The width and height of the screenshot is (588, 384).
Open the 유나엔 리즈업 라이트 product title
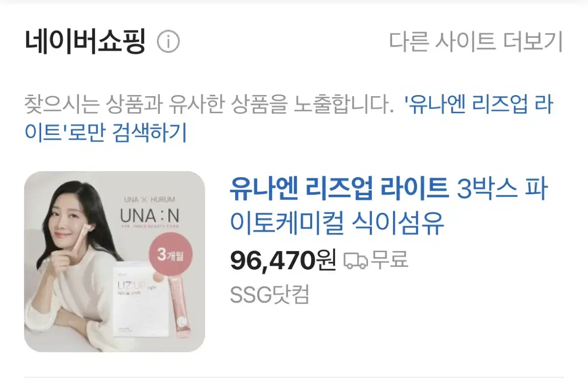(339, 187)
